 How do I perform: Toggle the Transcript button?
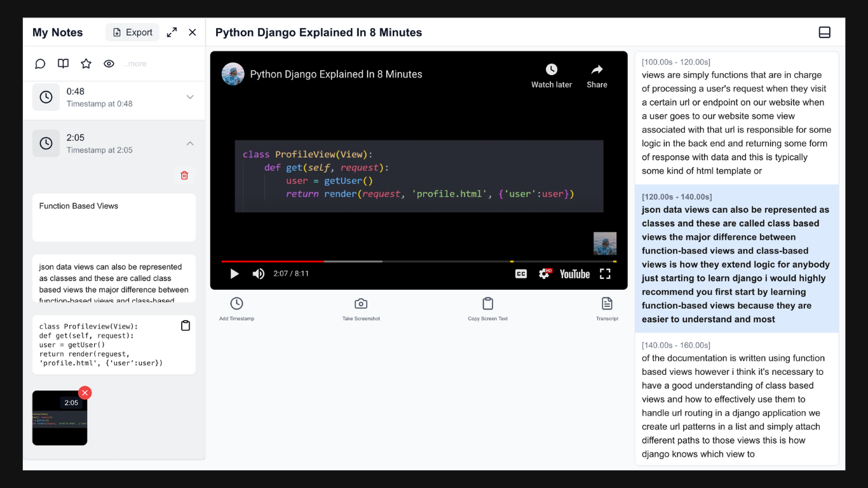607,309
